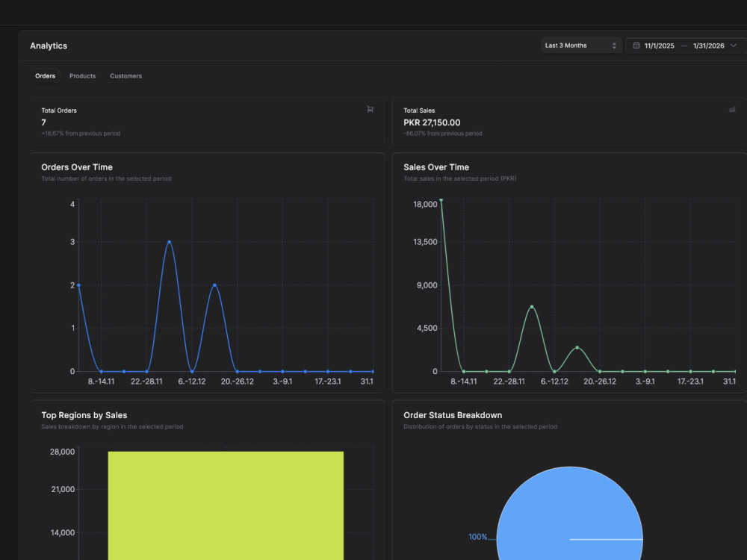Open the Last 3 Months period dropdown
The image size is (747, 560).
pos(580,46)
